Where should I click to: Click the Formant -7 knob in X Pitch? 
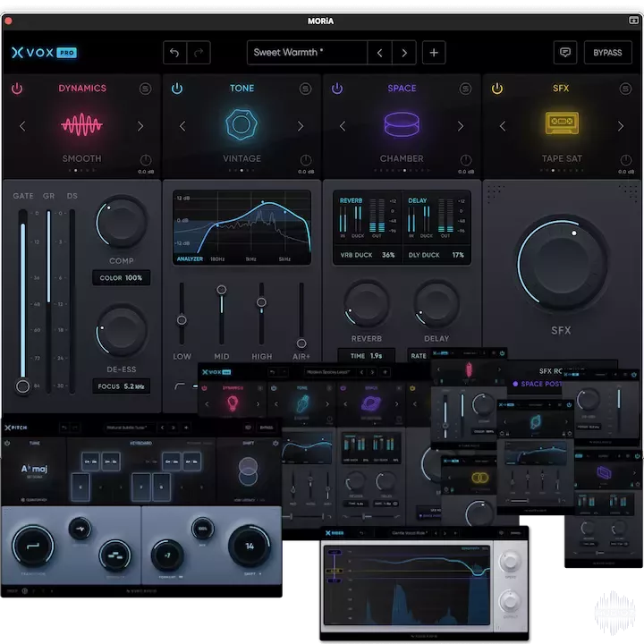click(167, 555)
